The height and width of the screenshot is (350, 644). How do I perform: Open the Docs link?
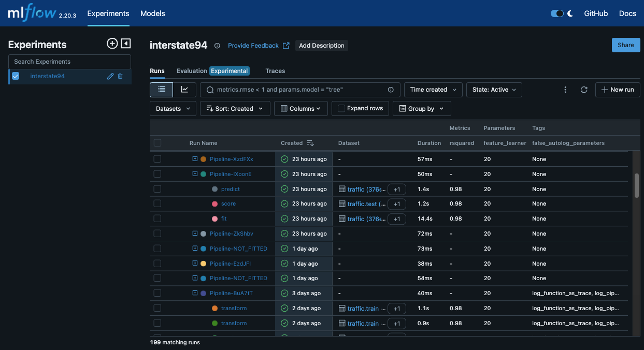627,13
